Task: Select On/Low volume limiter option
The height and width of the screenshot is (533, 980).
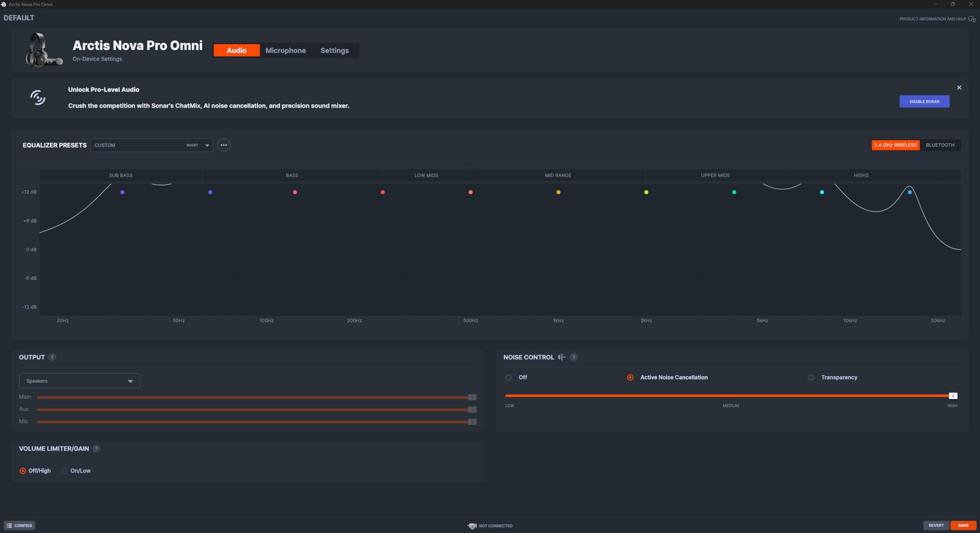Action: click(x=64, y=471)
